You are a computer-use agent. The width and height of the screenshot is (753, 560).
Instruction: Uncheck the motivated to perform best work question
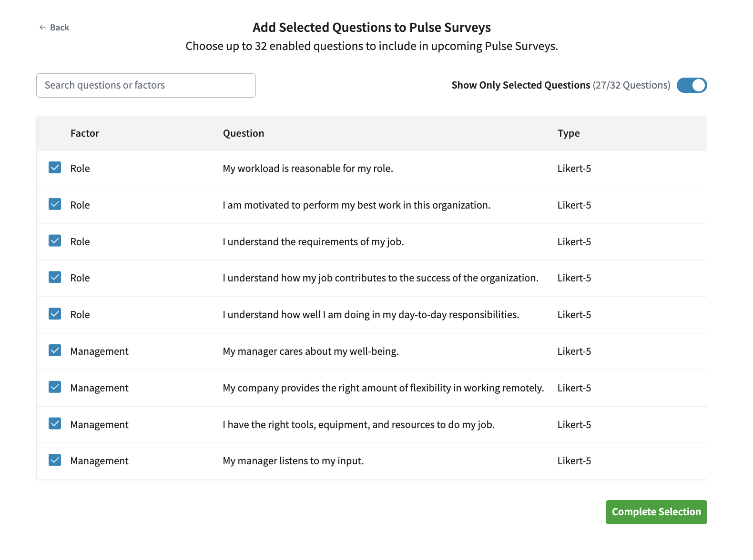click(55, 204)
